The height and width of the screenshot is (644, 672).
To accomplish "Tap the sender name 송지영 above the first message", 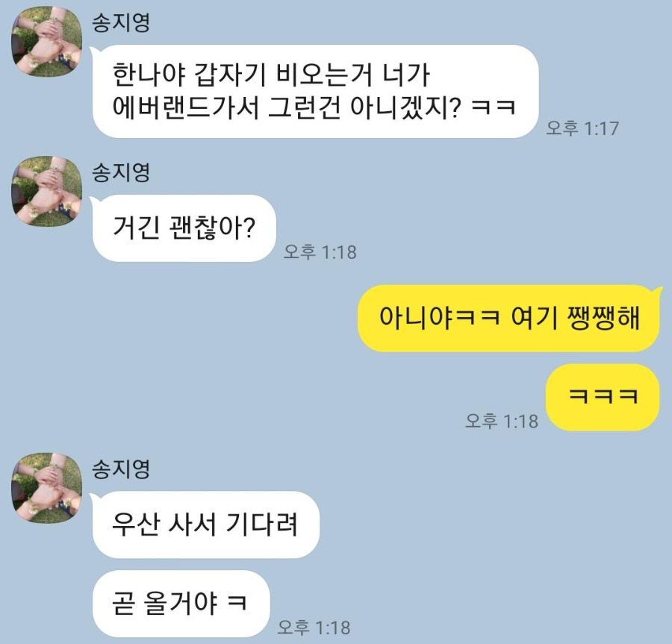I will [x=121, y=22].
